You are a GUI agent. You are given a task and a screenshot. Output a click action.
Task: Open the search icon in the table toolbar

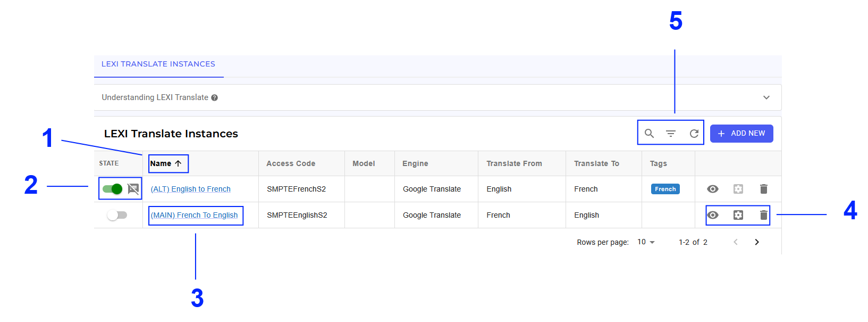point(649,134)
